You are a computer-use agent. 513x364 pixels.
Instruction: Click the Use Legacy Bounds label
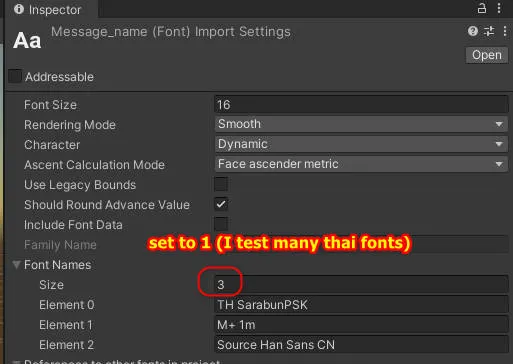click(80, 185)
